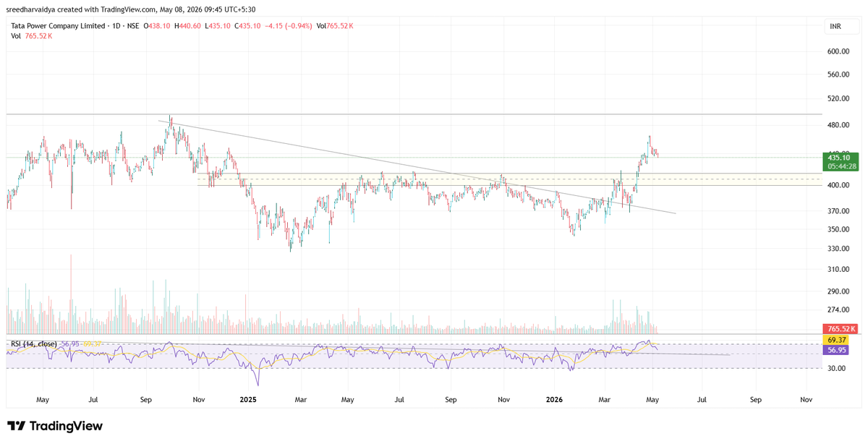Click the change value −4.15 (−0.94%)
Viewport: 868px width, 444px height.
tap(289, 26)
